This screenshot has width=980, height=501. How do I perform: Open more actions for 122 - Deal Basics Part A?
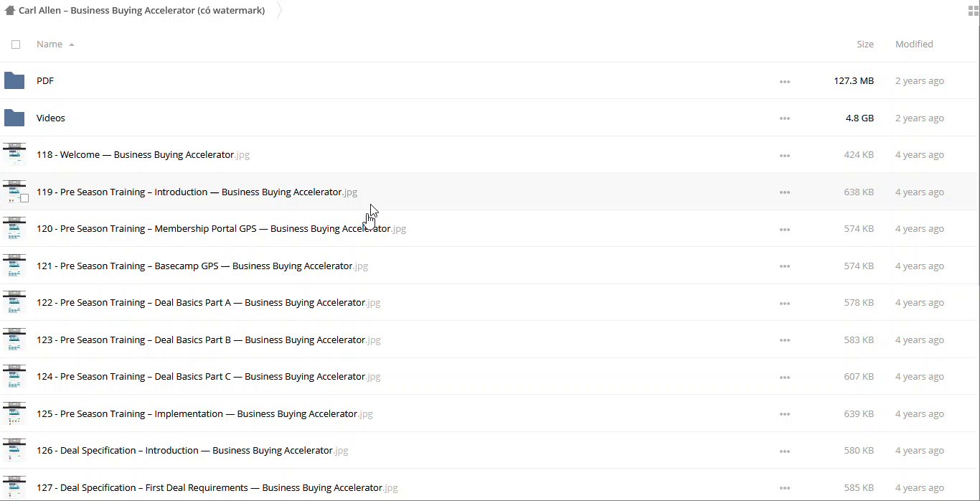pos(785,304)
